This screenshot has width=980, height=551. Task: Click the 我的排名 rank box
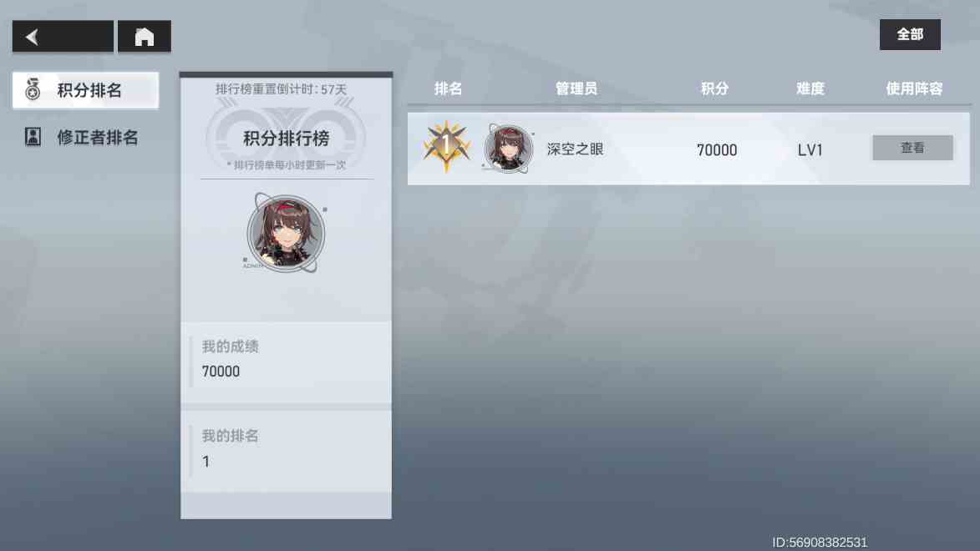[287, 451]
